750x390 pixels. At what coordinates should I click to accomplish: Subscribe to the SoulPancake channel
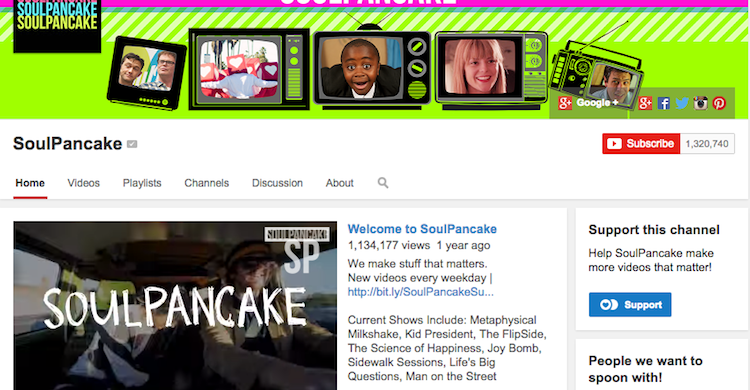point(641,144)
